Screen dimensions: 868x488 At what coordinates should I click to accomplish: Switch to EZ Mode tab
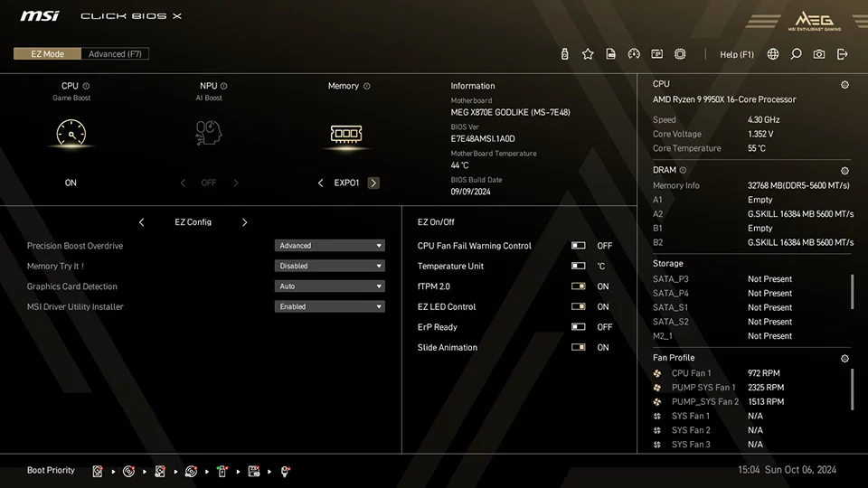point(48,53)
